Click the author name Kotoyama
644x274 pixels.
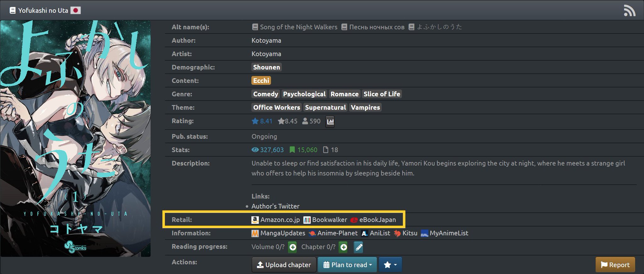[x=266, y=40]
